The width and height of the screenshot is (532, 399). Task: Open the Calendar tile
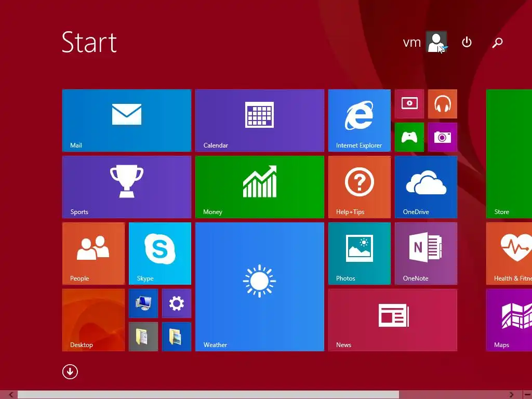coord(260,121)
